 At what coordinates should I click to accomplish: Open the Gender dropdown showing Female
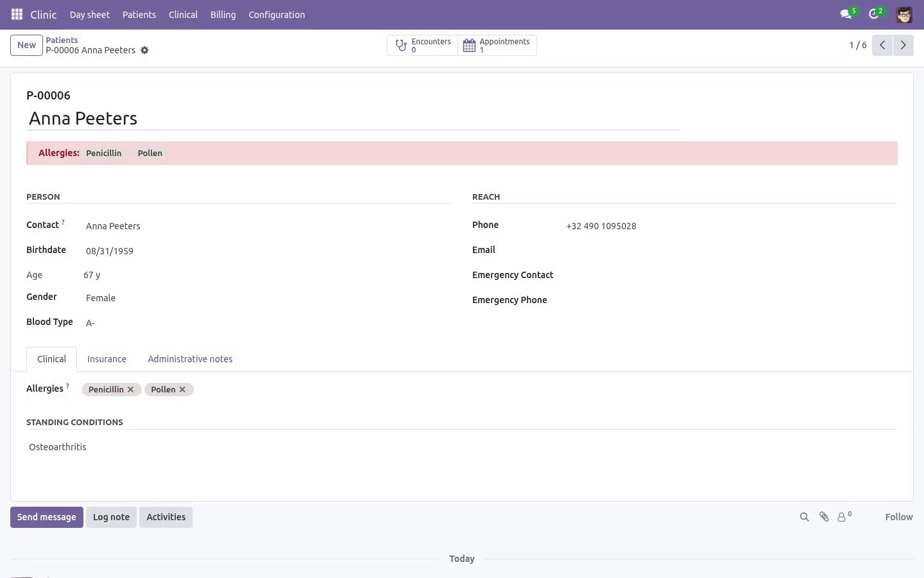266,298
